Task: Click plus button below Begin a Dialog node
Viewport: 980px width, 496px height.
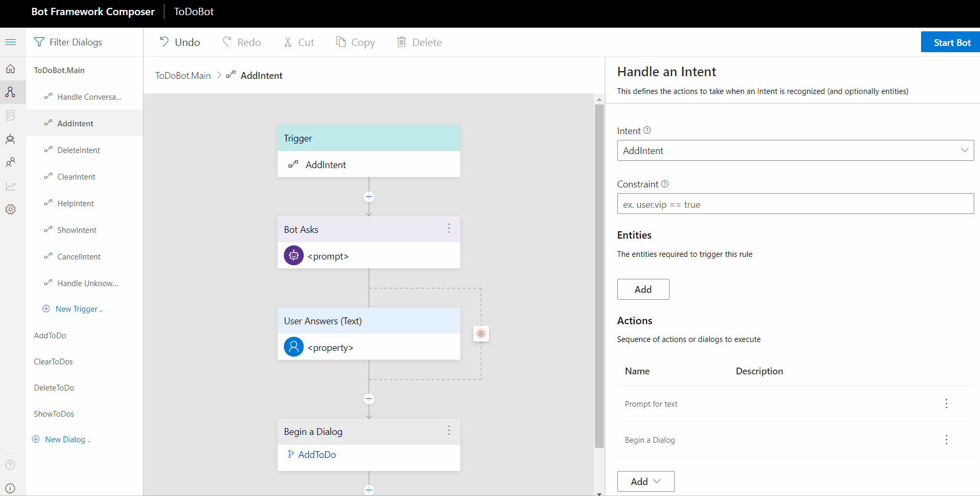Action: [x=369, y=490]
